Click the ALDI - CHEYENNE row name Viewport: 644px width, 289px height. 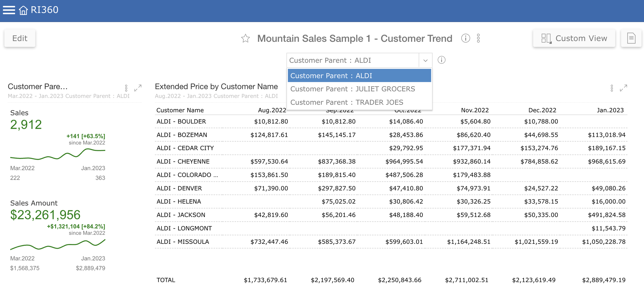[183, 162]
